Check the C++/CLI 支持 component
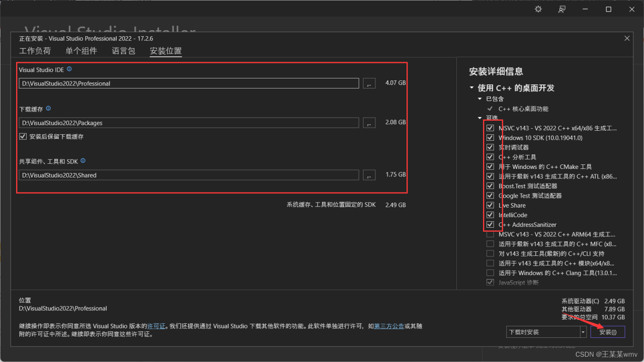 coord(490,253)
